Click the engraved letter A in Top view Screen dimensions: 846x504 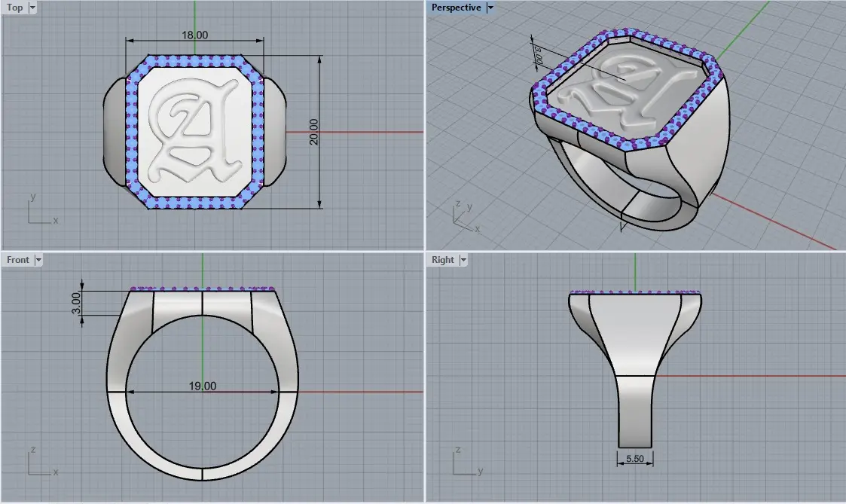pos(194,132)
